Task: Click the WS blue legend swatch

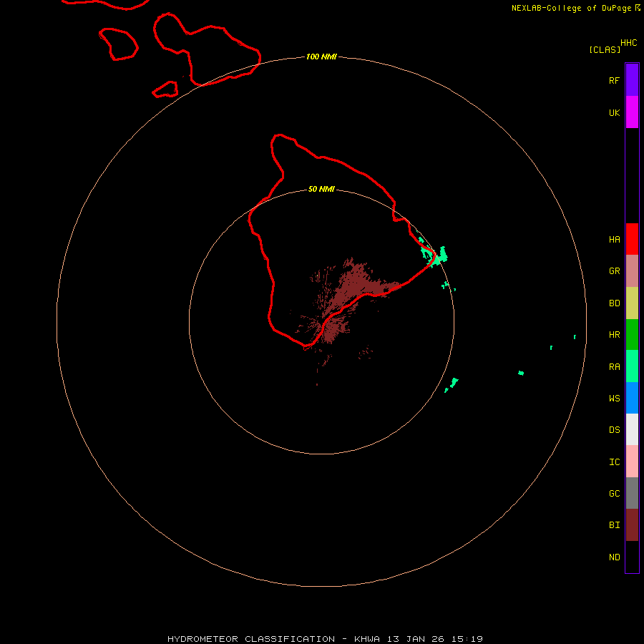Action: pos(632,398)
